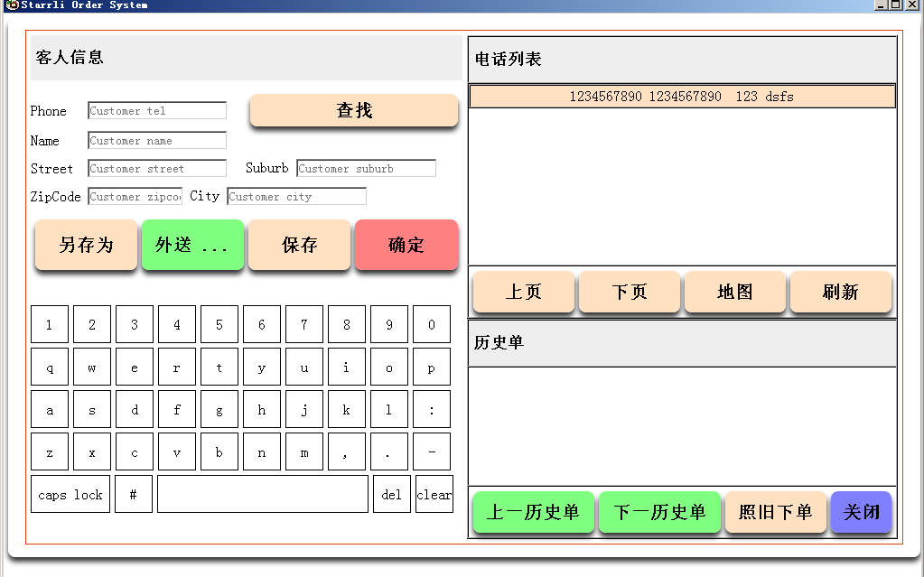
Task: Select the phone list entry 1234567890
Action: (x=682, y=97)
